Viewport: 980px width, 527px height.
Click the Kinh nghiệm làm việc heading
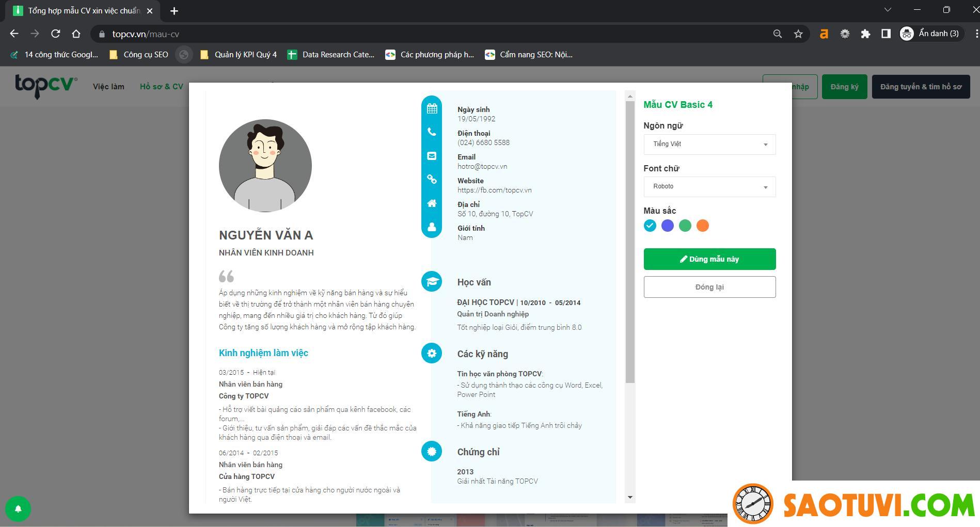coord(263,353)
